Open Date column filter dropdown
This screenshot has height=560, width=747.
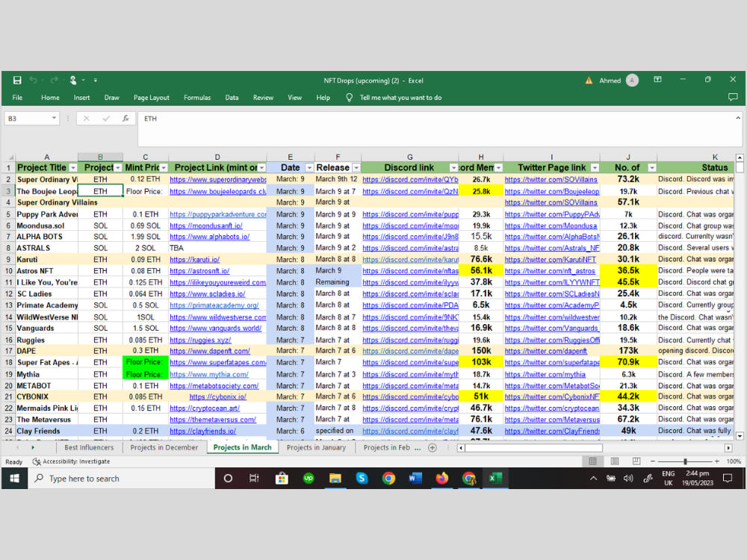[309, 167]
